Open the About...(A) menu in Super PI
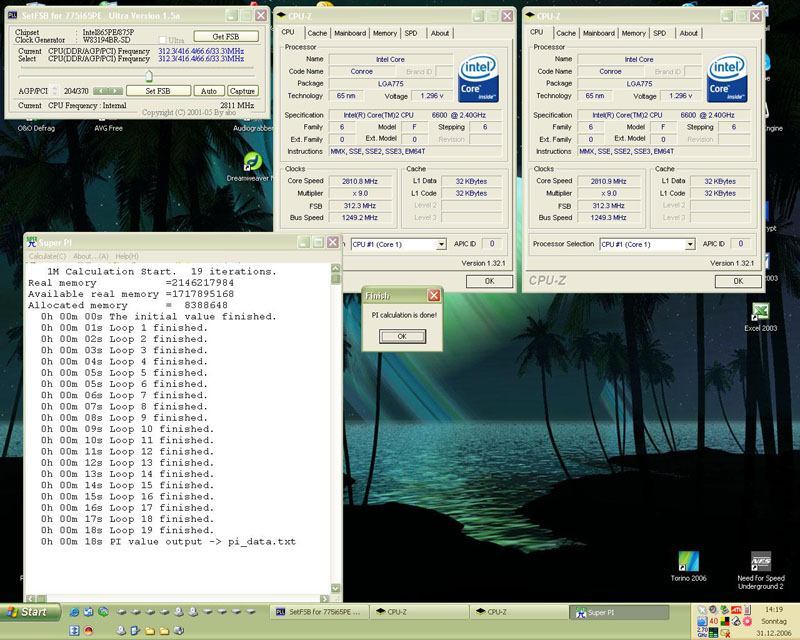Viewport: 800px width, 640px height. [90, 256]
